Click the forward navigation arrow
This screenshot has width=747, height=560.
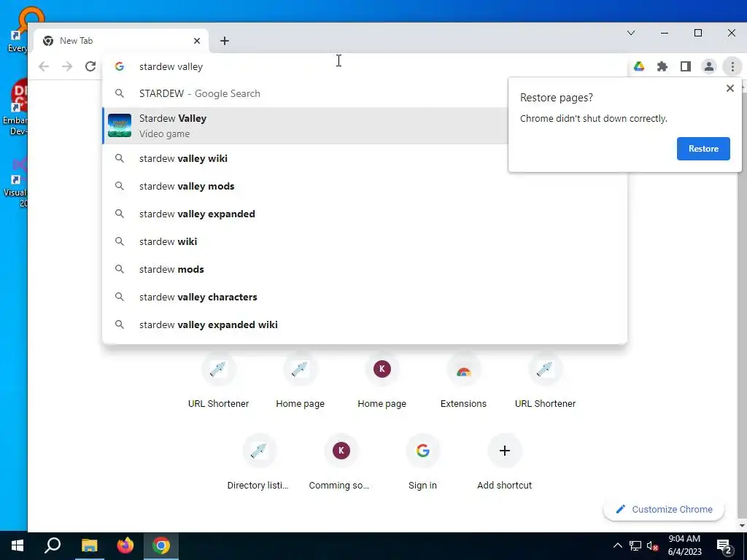67,66
